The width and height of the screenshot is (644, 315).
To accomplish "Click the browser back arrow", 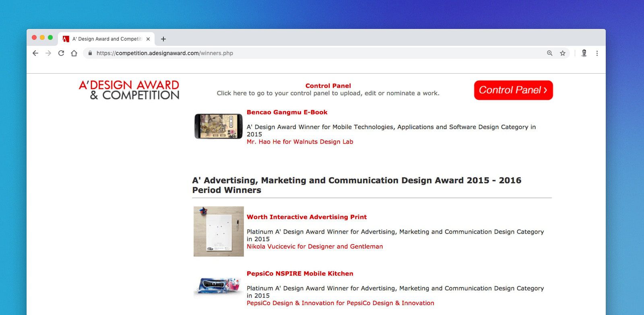I will coord(35,53).
